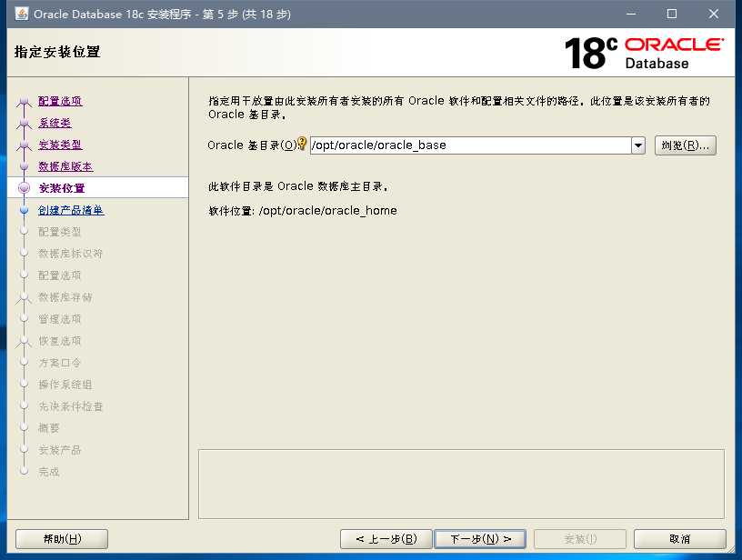Image resolution: width=742 pixels, height=560 pixels.
Task: Click the 上一步(B) back button
Action: click(386, 539)
